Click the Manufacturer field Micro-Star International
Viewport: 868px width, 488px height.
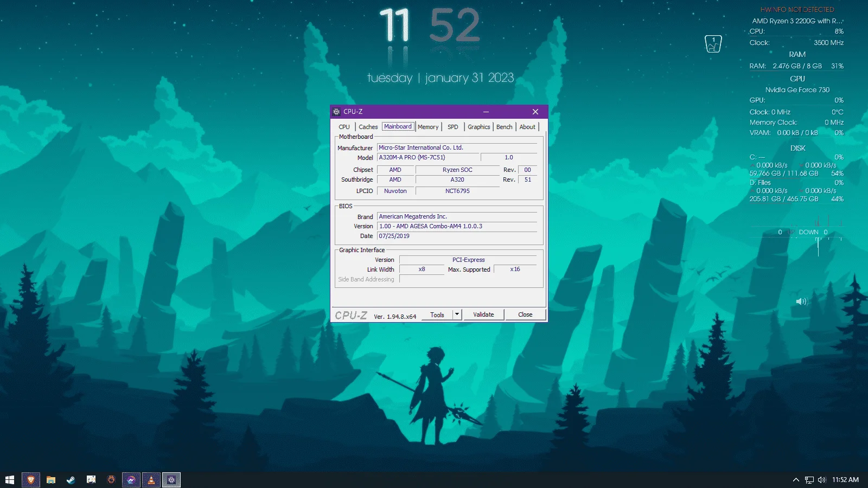click(457, 147)
